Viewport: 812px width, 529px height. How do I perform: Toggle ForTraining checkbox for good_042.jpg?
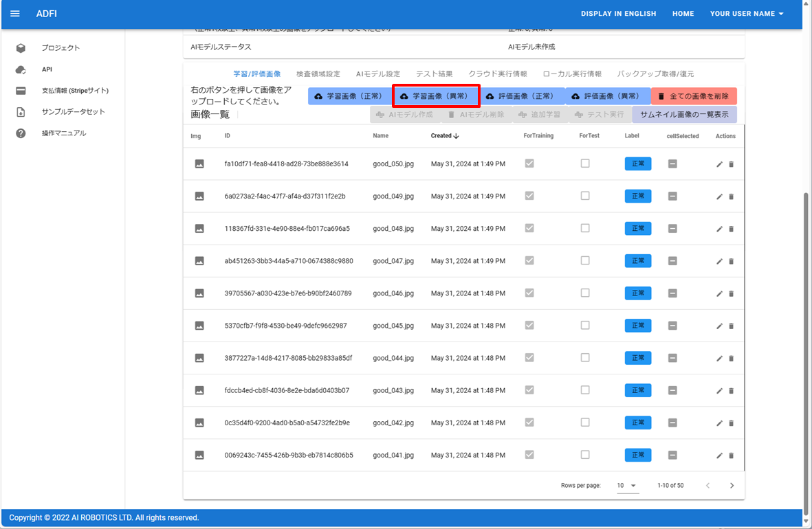pos(529,423)
